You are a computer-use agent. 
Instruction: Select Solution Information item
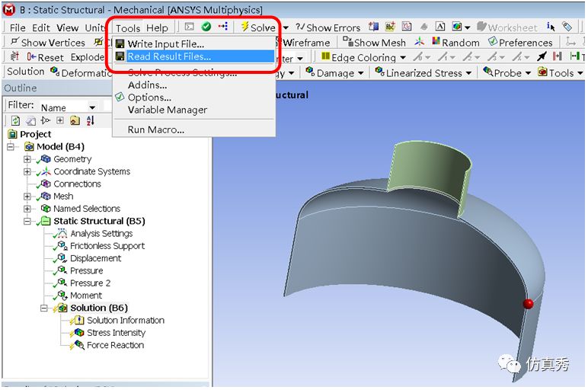pyautogui.click(x=125, y=320)
